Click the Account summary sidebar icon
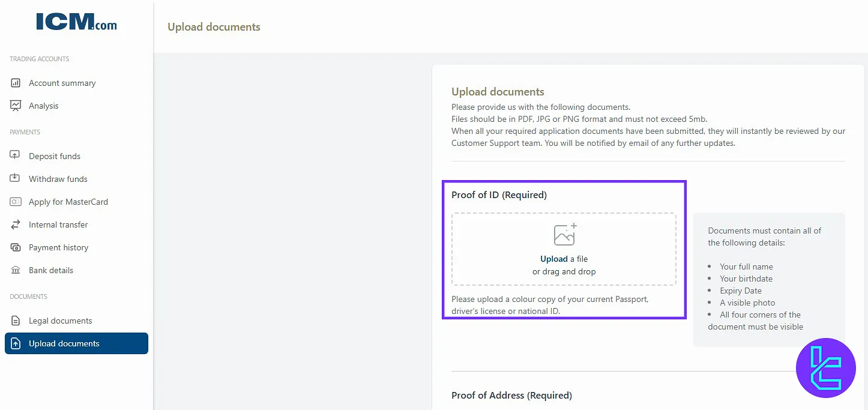This screenshot has height=410, width=868. (16, 83)
